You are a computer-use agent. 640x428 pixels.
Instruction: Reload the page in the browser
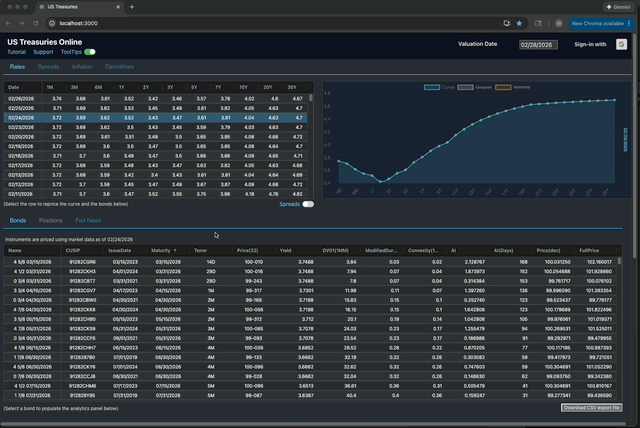(36, 23)
